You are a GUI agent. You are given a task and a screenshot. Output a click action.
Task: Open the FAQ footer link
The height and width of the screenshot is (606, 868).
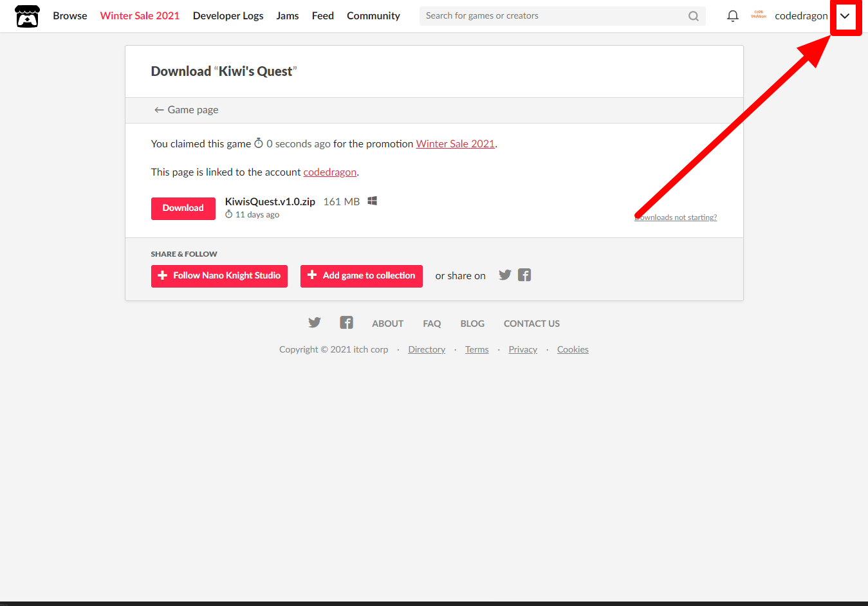432,324
